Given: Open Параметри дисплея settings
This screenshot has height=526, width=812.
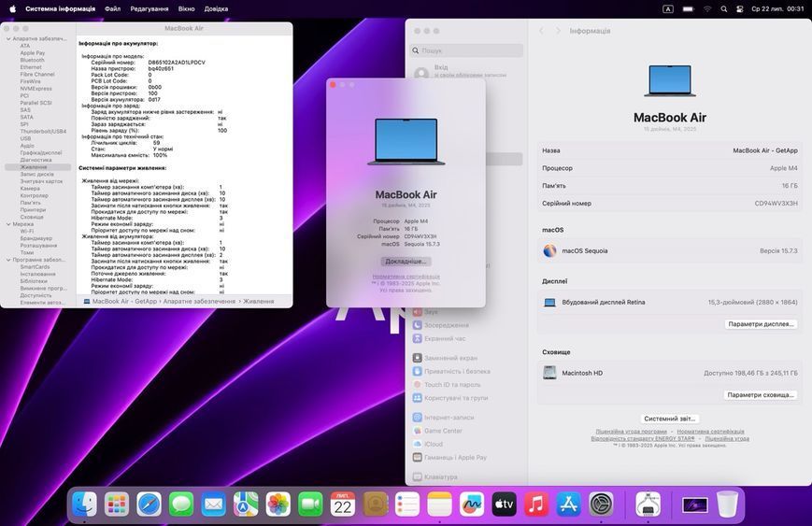Looking at the screenshot, I should tap(761, 324).
